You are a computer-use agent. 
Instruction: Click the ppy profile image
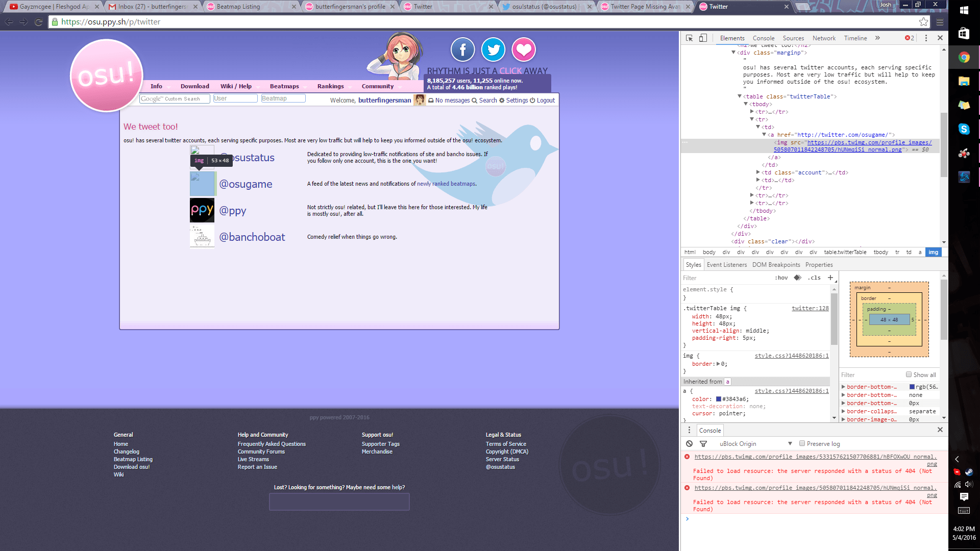click(202, 210)
